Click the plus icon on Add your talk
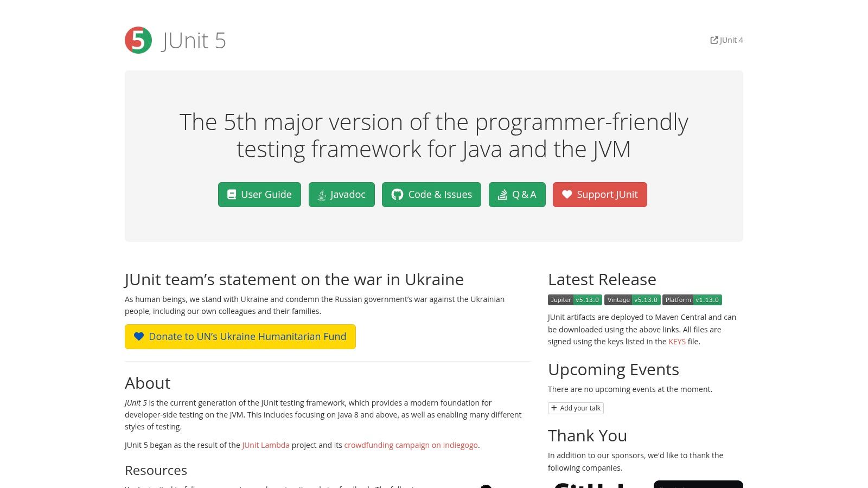This screenshot has width=868, height=488. (x=554, y=408)
